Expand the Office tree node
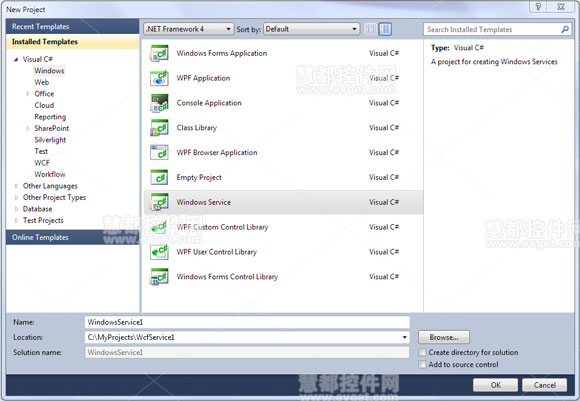580x401 pixels. click(x=28, y=94)
